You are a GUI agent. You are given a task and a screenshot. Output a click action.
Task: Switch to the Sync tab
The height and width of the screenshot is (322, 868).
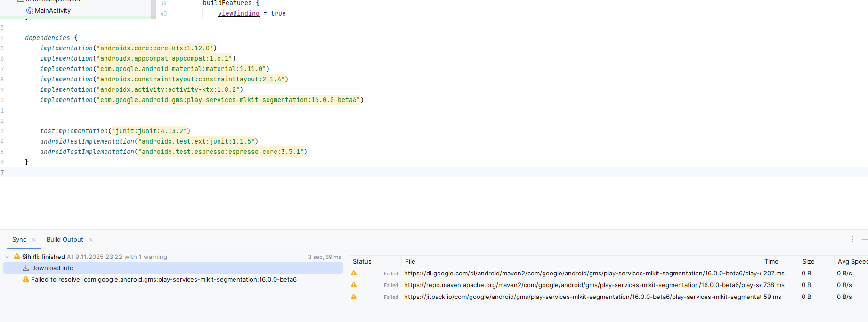(x=19, y=239)
